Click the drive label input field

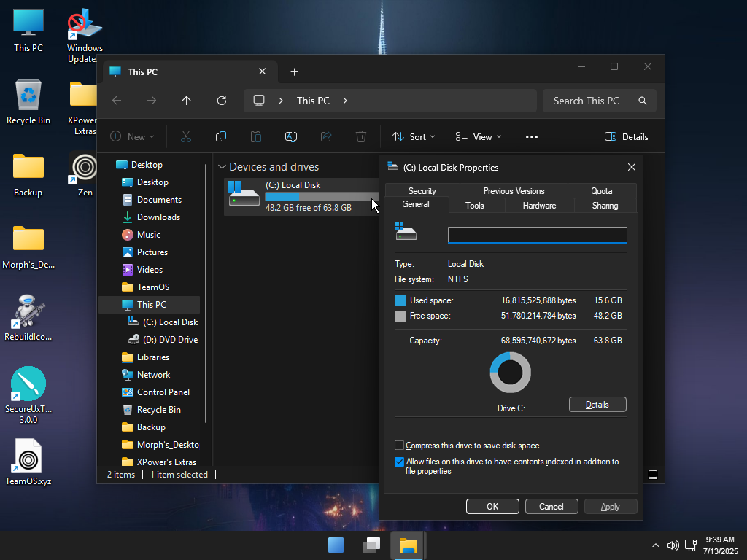coord(538,235)
